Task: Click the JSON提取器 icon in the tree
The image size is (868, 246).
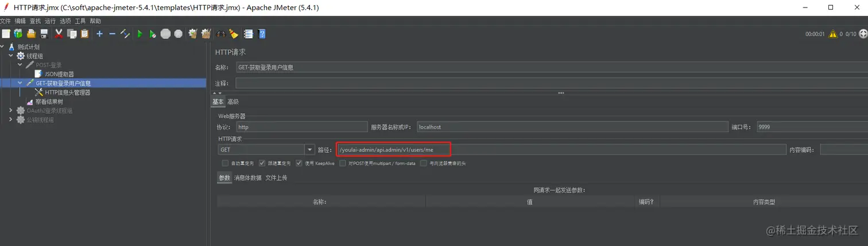Action: pos(38,74)
